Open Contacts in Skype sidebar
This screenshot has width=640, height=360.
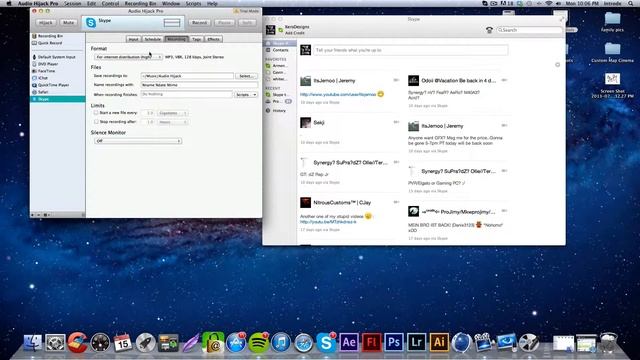280,50
